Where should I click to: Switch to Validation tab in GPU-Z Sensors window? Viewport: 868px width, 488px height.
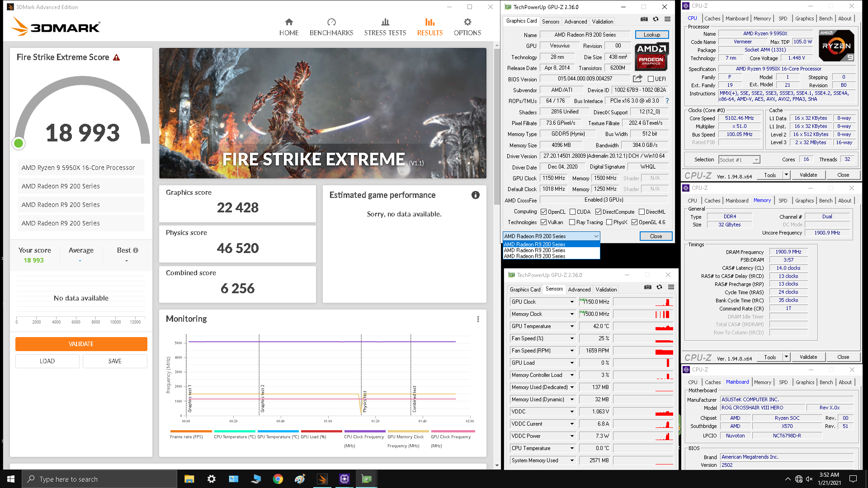tap(606, 289)
